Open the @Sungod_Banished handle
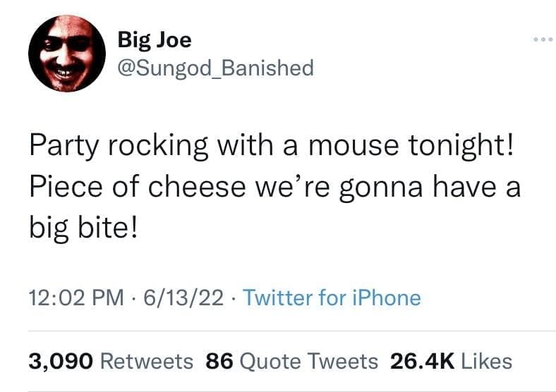556x392 pixels. click(216, 68)
